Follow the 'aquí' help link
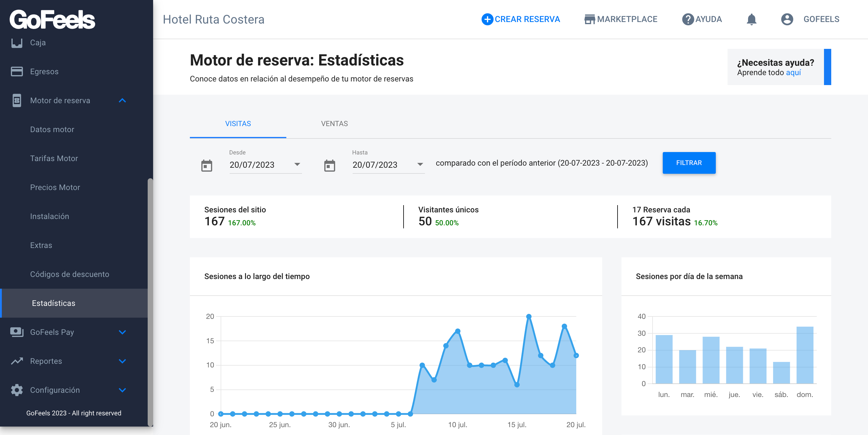This screenshot has height=435, width=868. coord(793,72)
